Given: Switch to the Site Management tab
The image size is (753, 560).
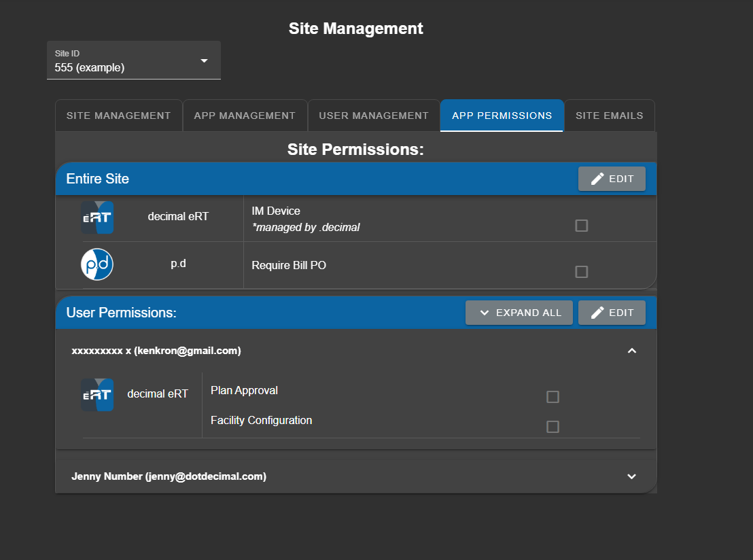Looking at the screenshot, I should [x=118, y=116].
